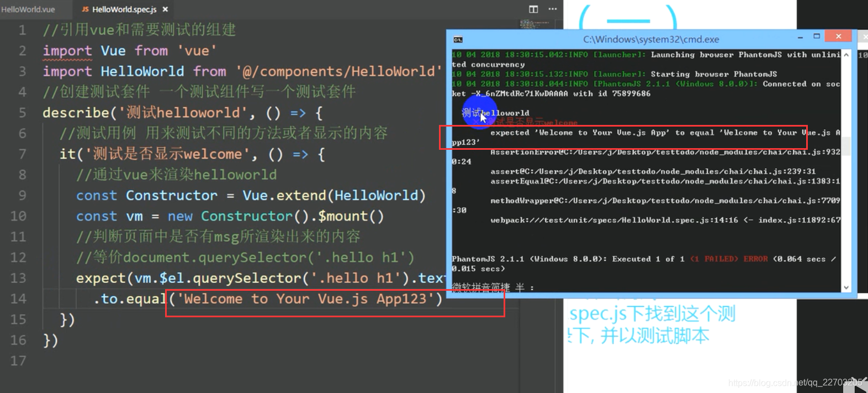Click the 'Welcome to Your Vue.js App123' string
The height and width of the screenshot is (393, 868).
tap(305, 299)
